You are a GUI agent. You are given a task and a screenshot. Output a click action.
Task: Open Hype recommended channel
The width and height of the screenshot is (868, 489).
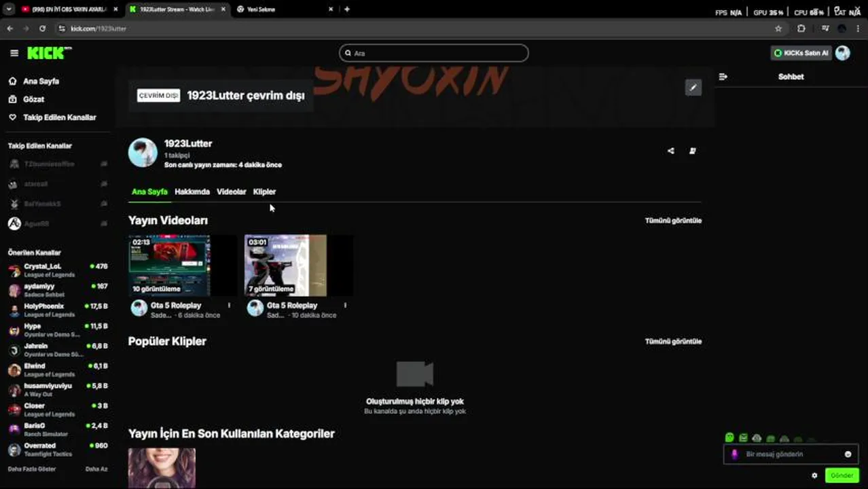(x=58, y=330)
